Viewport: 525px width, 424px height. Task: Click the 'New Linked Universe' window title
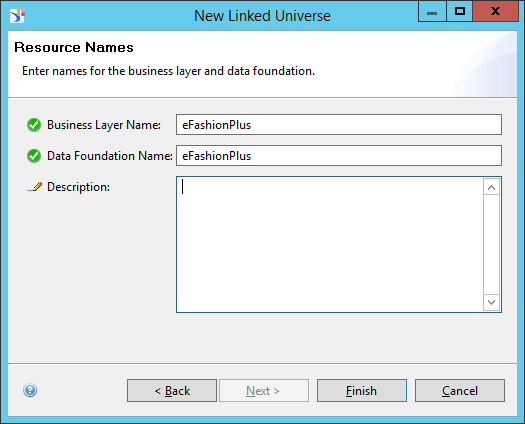pos(262,16)
